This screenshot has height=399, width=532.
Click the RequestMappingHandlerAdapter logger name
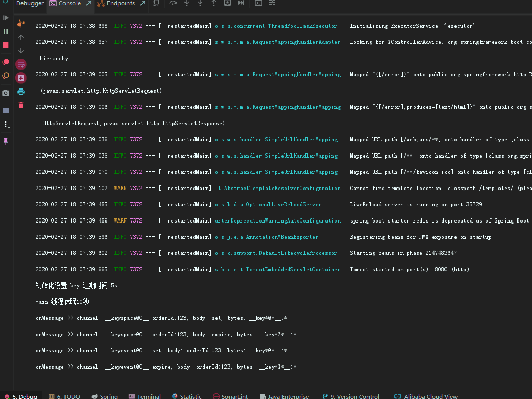coord(277,42)
